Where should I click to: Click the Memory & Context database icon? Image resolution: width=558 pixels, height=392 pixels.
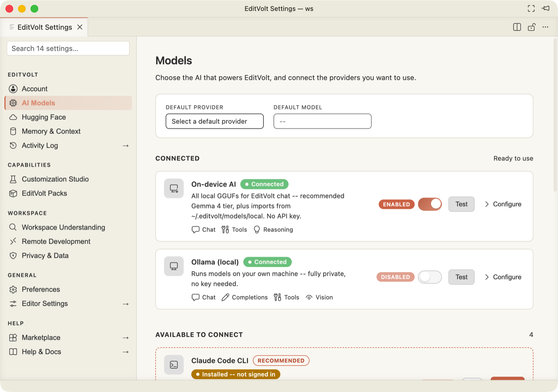click(13, 131)
